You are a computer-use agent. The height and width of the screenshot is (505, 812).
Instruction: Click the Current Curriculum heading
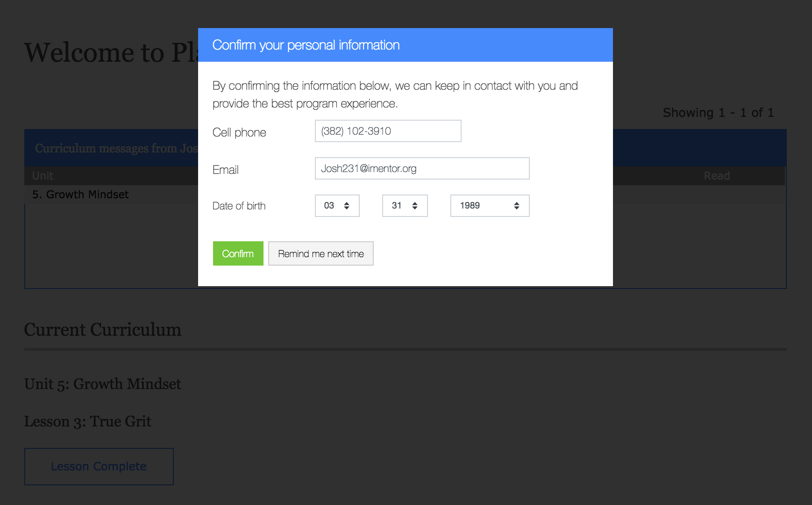point(102,330)
